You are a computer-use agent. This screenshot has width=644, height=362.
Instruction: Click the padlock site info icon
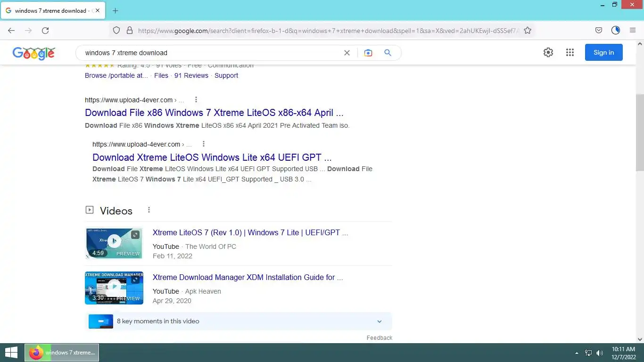(x=130, y=30)
